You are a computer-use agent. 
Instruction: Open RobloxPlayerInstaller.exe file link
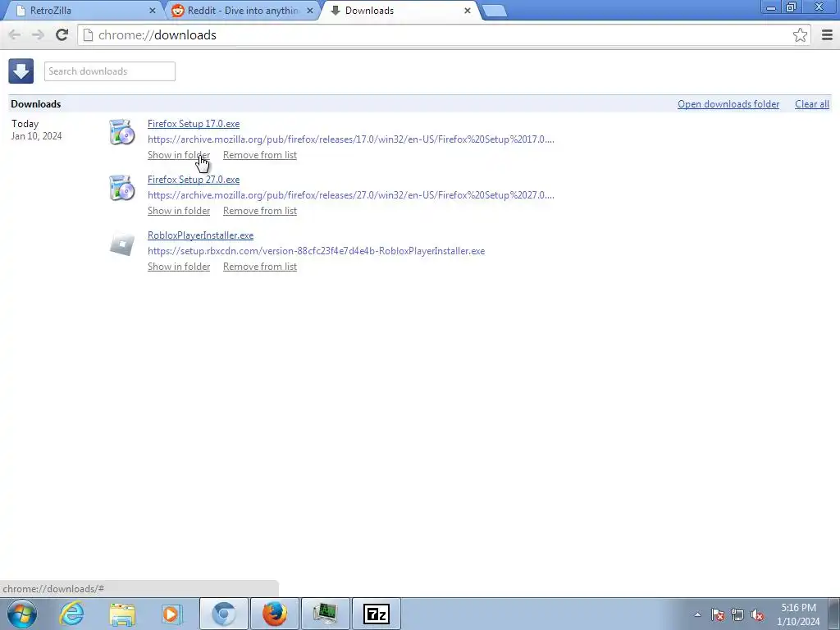point(200,235)
